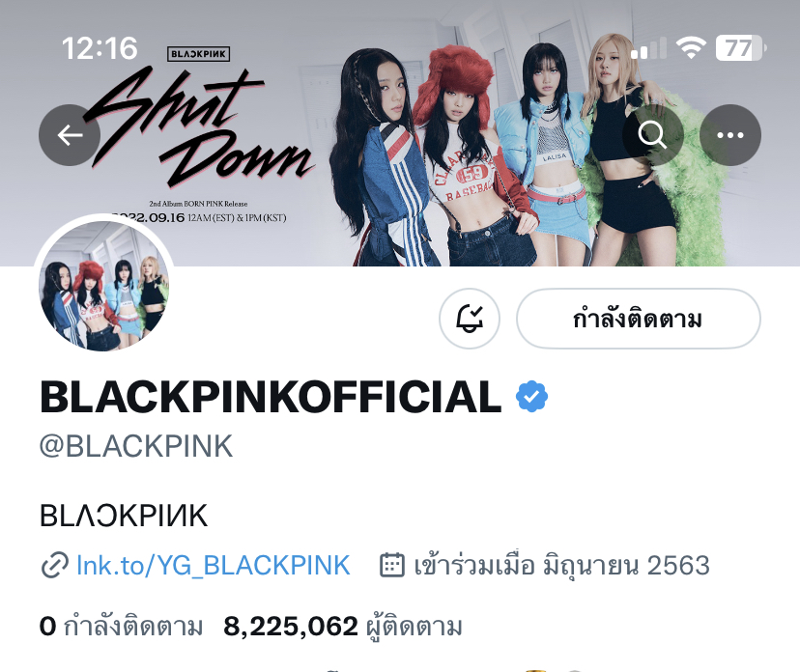Tap the Wi-Fi status icon
The height and width of the screenshot is (672, 800).
coord(692,48)
